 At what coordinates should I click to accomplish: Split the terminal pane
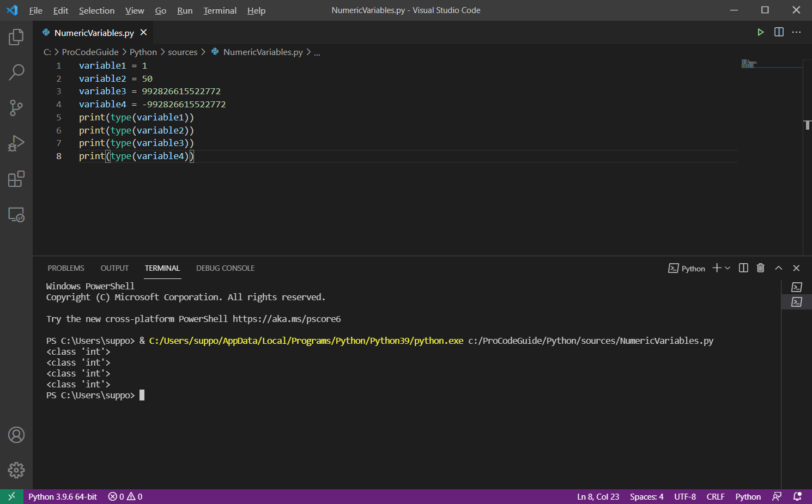pyautogui.click(x=743, y=268)
